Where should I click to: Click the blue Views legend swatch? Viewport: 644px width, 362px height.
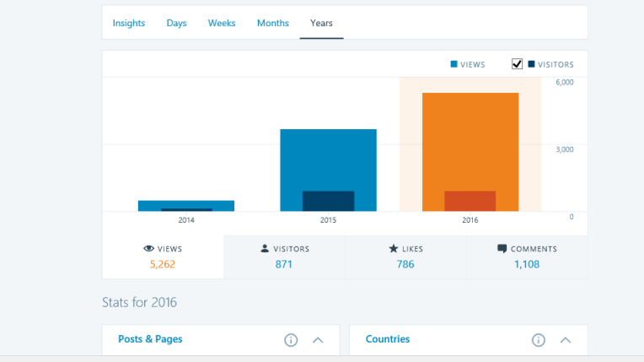click(454, 64)
